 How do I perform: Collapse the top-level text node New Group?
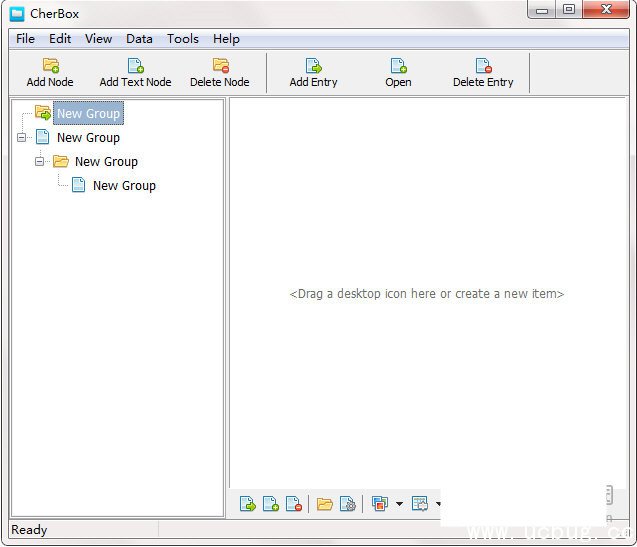tap(22, 138)
